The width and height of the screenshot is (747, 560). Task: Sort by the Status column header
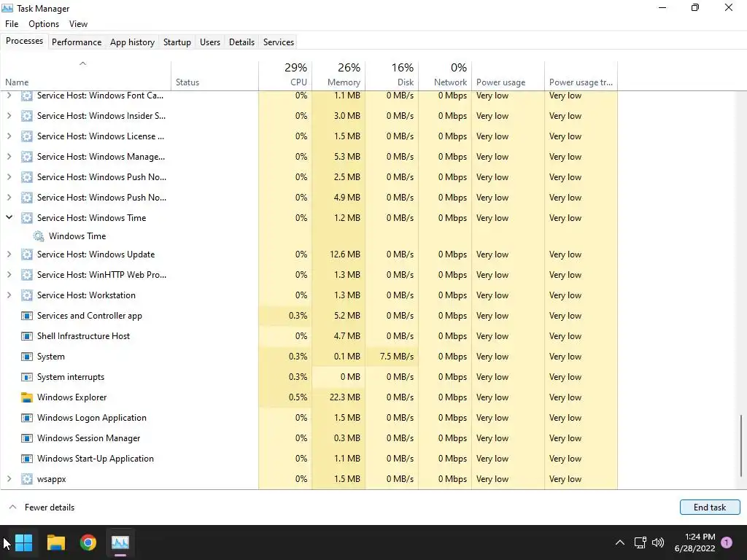tap(215, 76)
